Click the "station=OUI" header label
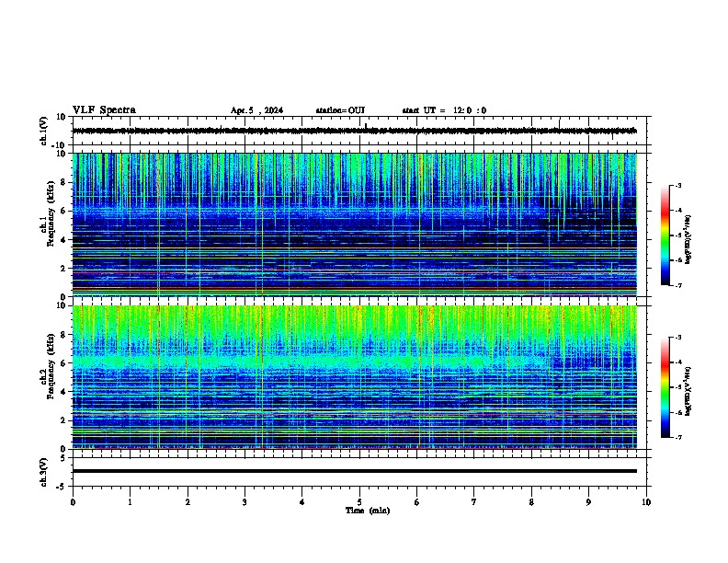The height and width of the screenshot is (563, 728). [x=340, y=110]
